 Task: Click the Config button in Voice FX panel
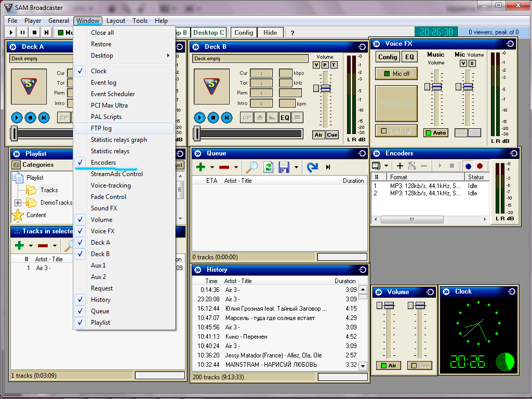388,57
